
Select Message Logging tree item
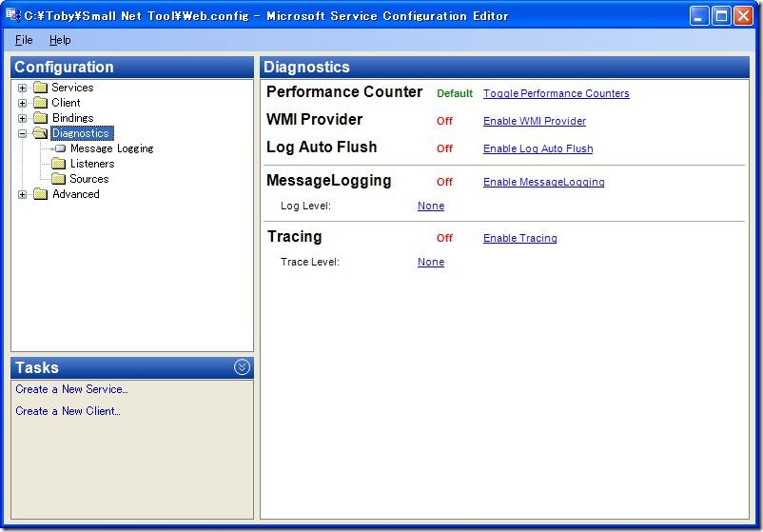pyautogui.click(x=112, y=148)
